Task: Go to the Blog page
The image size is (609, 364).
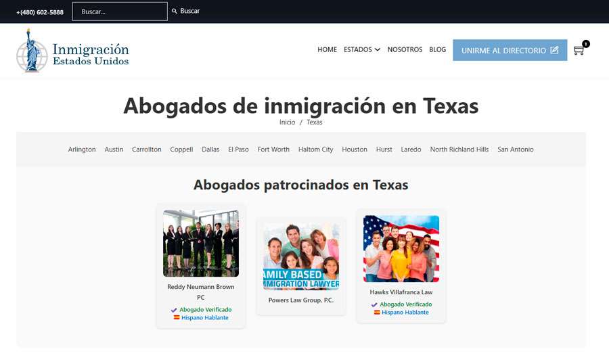Action: (x=437, y=49)
